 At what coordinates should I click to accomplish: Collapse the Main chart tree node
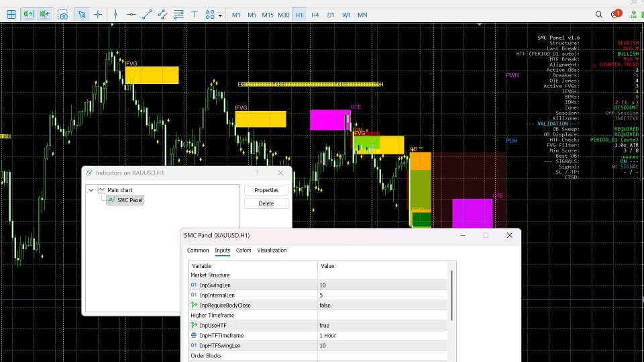tap(91, 190)
